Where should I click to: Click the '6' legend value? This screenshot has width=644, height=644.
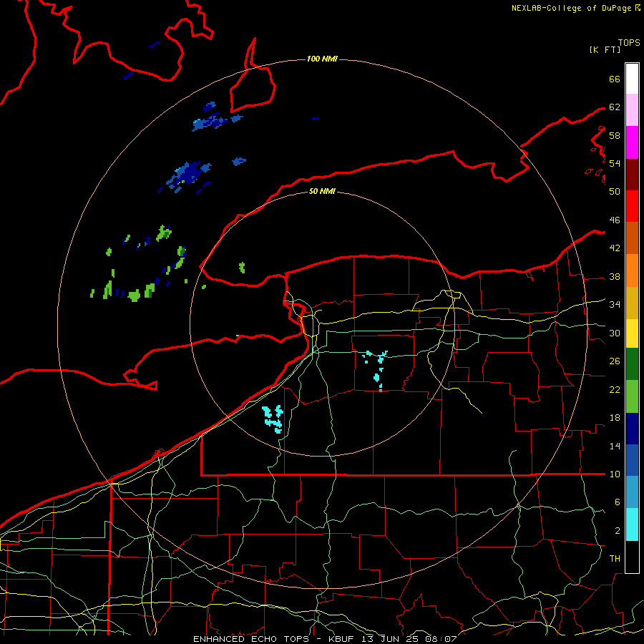tap(618, 502)
